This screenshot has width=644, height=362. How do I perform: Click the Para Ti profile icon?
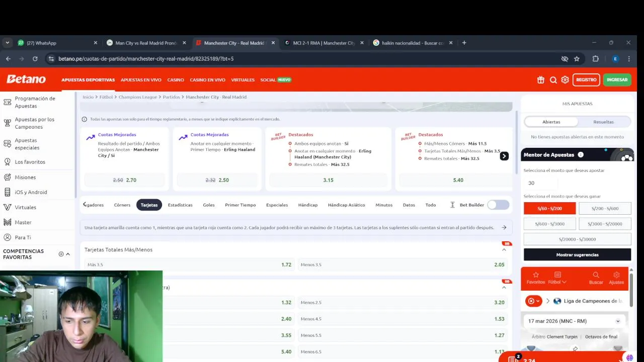click(x=8, y=237)
